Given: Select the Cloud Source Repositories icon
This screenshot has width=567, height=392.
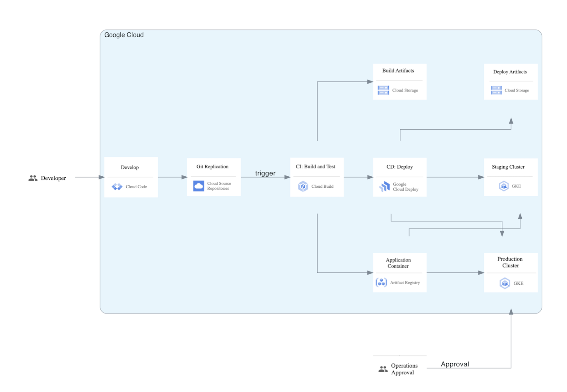Looking at the screenshot, I should 199,186.
